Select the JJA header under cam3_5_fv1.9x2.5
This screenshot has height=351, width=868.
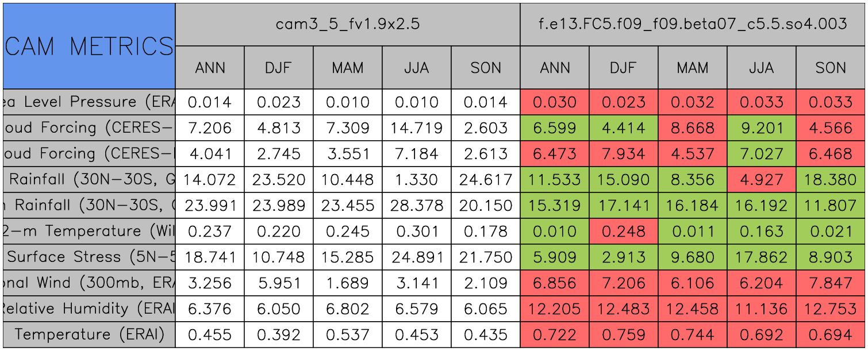pyautogui.click(x=416, y=68)
